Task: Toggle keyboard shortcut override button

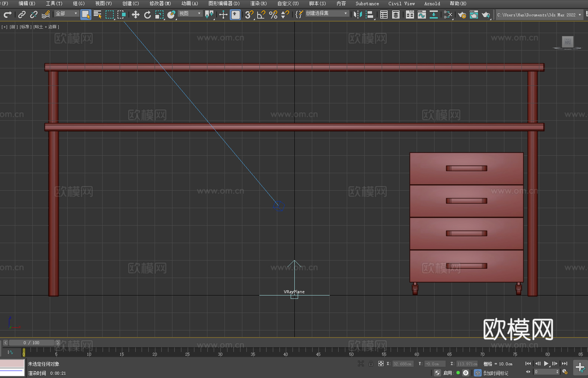Action: 235,14
